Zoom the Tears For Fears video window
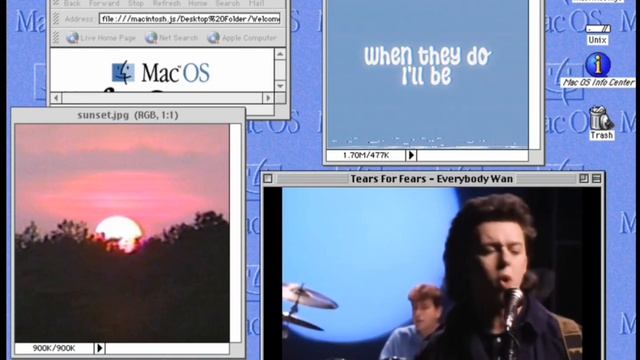This screenshot has width=640, height=360. [x=584, y=178]
